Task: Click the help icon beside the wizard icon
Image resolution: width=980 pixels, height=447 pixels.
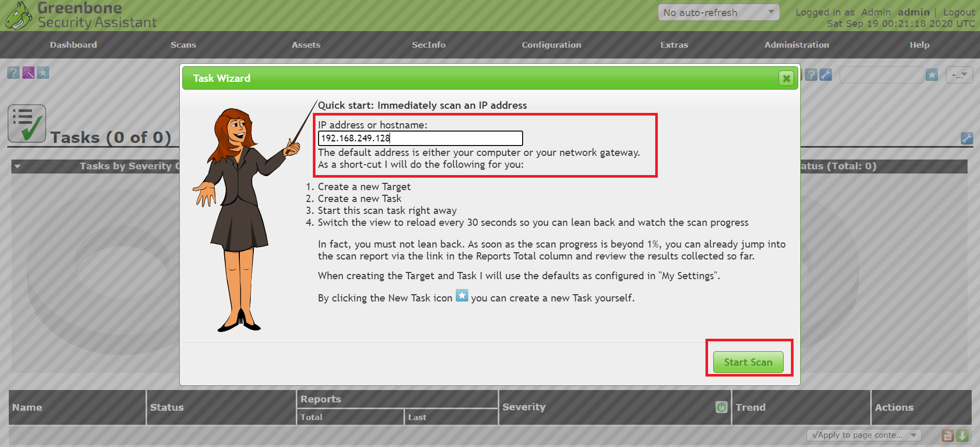Action: coord(13,73)
